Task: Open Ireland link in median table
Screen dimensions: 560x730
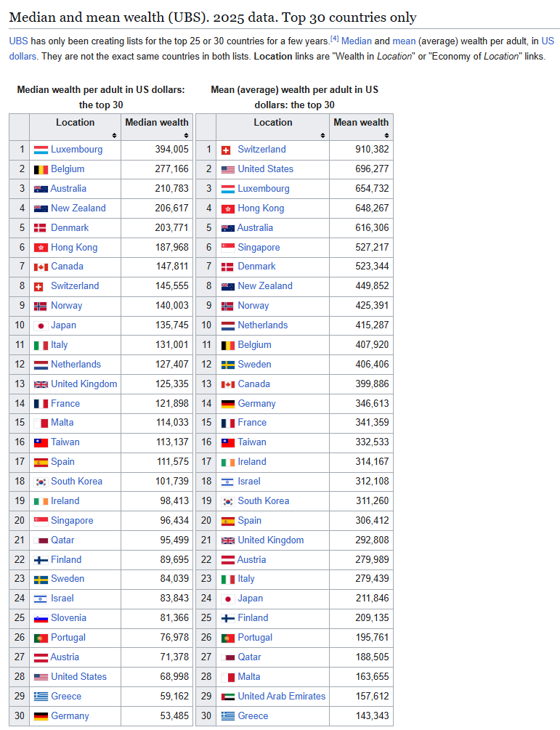Action: pyautogui.click(x=65, y=501)
